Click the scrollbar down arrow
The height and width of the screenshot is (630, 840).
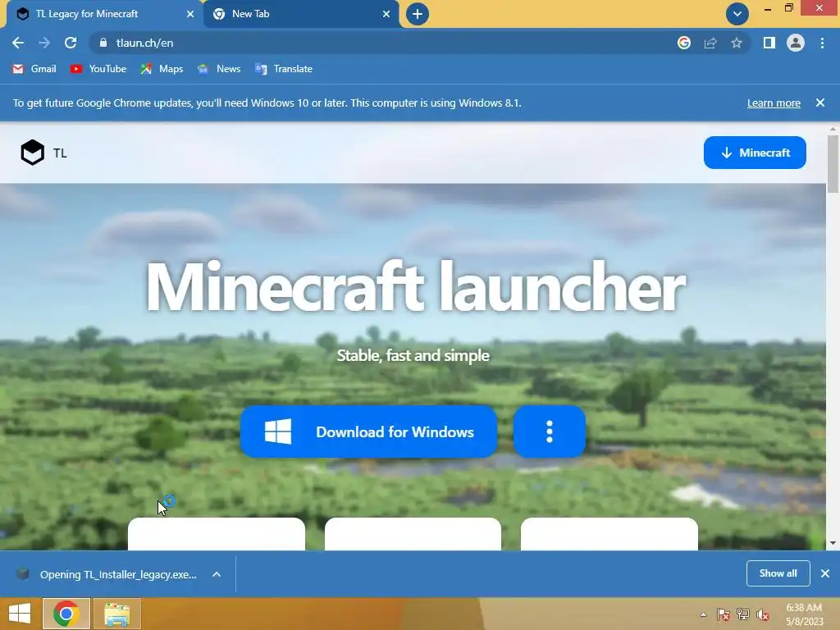(833, 543)
